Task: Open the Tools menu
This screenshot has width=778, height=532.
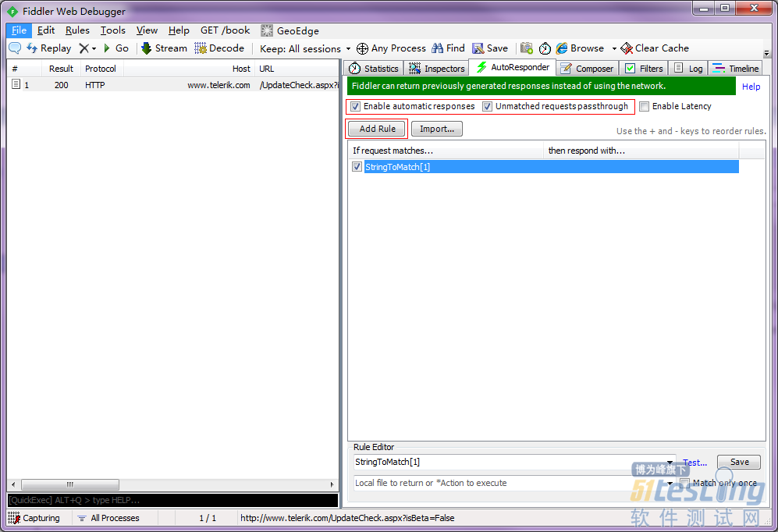Action: click(113, 30)
